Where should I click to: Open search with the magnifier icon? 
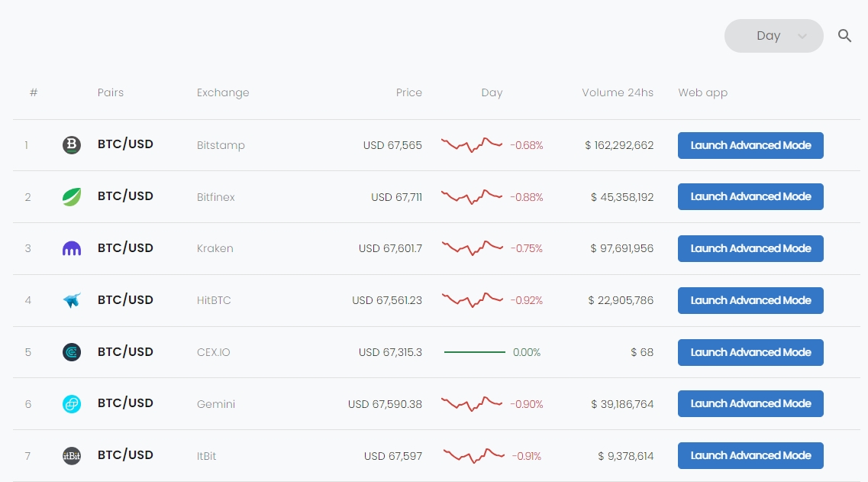pos(844,36)
